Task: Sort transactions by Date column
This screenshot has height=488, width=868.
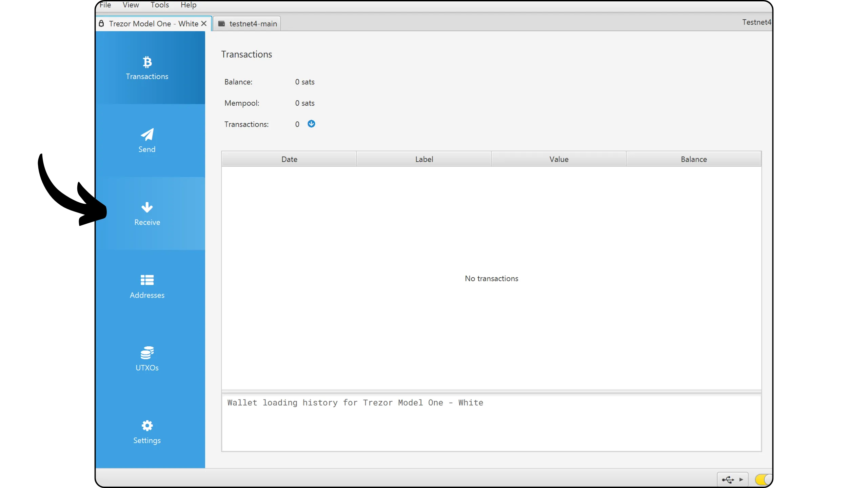Action: pos(289,159)
